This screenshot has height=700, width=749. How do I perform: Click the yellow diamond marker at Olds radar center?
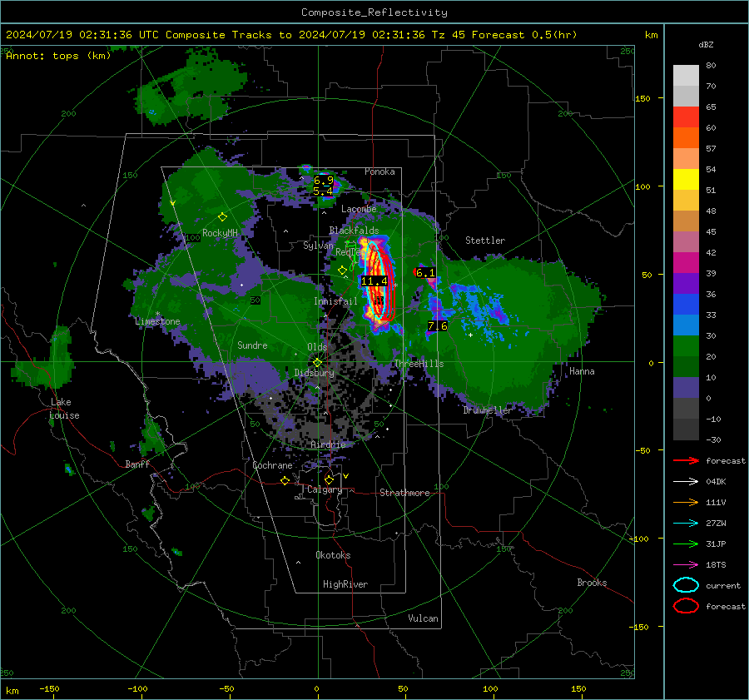317,363
